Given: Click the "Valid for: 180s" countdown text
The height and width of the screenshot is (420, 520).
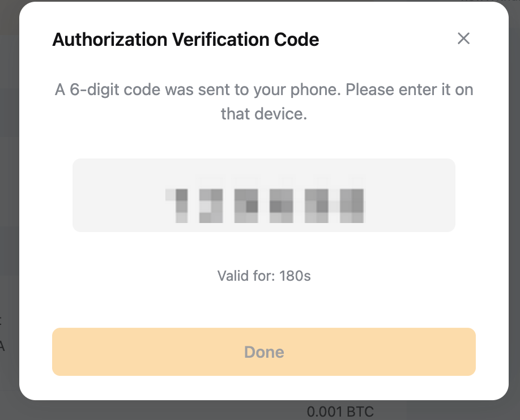Looking at the screenshot, I should (264, 276).
